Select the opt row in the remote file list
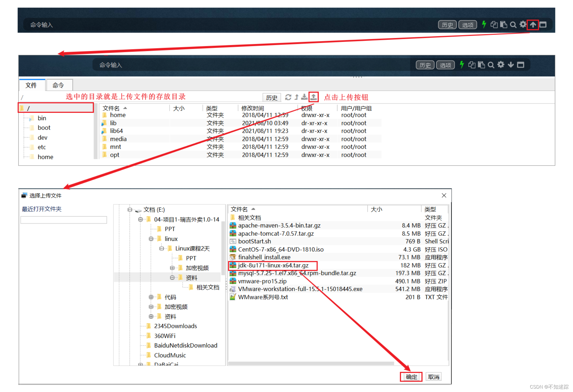 coord(241,155)
